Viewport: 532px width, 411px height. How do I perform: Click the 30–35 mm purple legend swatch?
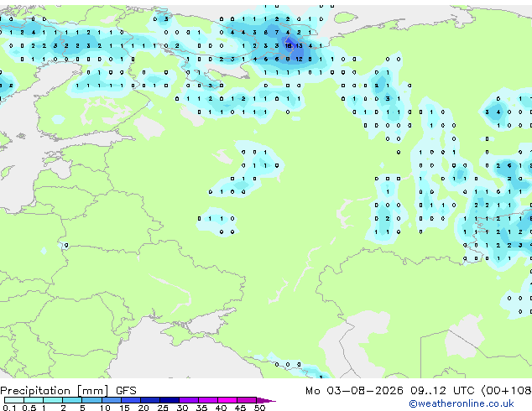pos(189,400)
